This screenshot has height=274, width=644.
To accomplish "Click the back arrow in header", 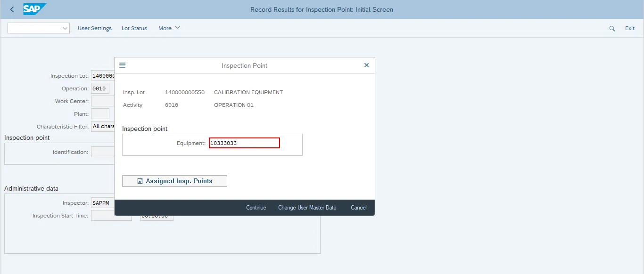I will click(12, 9).
